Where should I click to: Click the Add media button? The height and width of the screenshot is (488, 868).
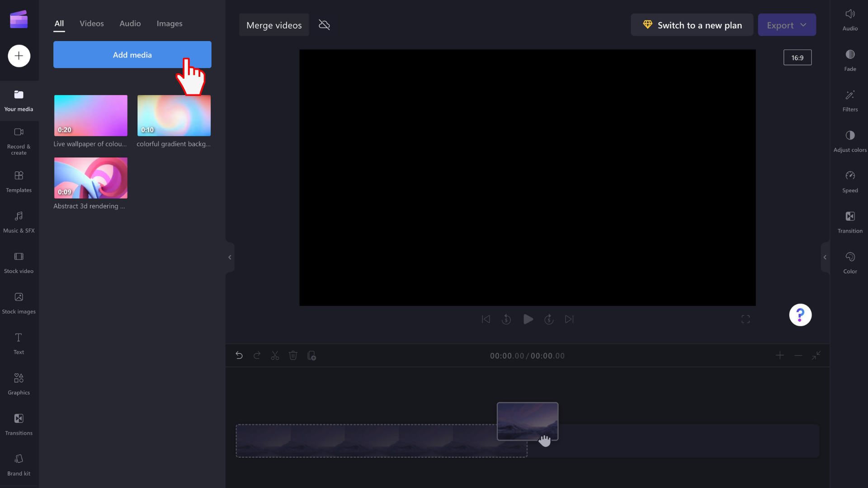(x=132, y=54)
